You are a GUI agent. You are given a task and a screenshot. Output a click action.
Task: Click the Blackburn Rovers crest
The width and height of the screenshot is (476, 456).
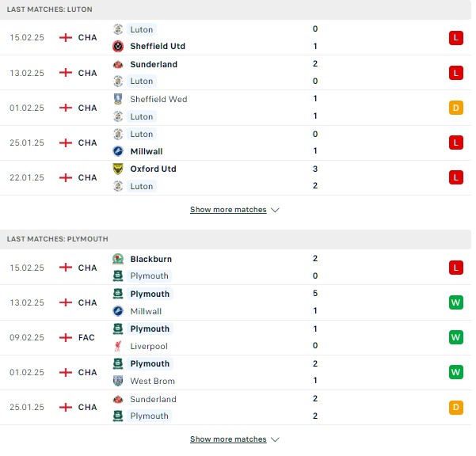pos(118,259)
